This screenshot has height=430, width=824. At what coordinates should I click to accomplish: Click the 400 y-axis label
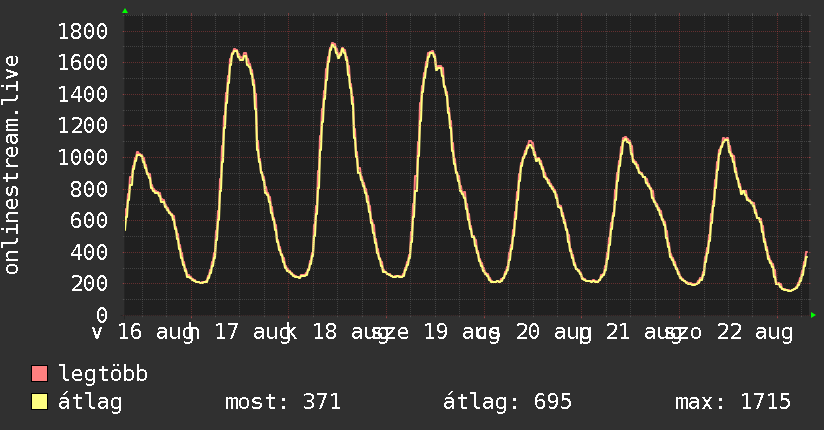[x=89, y=252]
